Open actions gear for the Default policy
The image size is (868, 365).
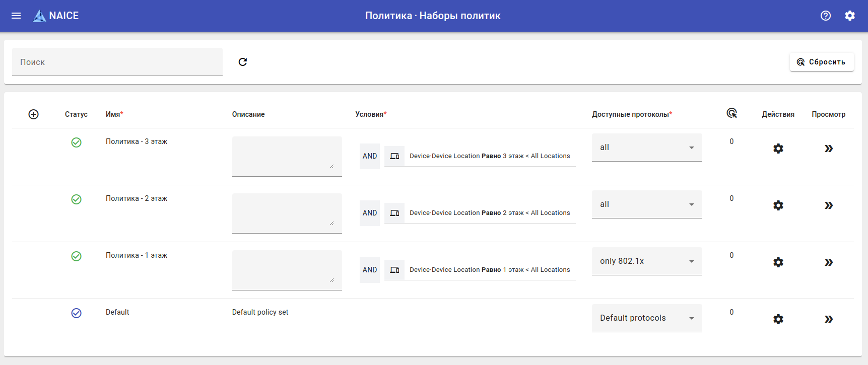pyautogui.click(x=778, y=319)
